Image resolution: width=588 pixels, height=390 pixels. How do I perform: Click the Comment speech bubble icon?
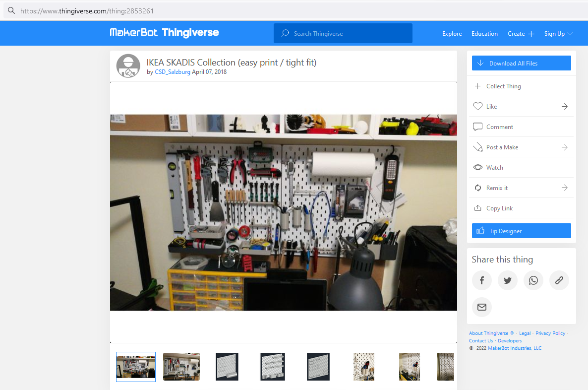[x=477, y=127]
